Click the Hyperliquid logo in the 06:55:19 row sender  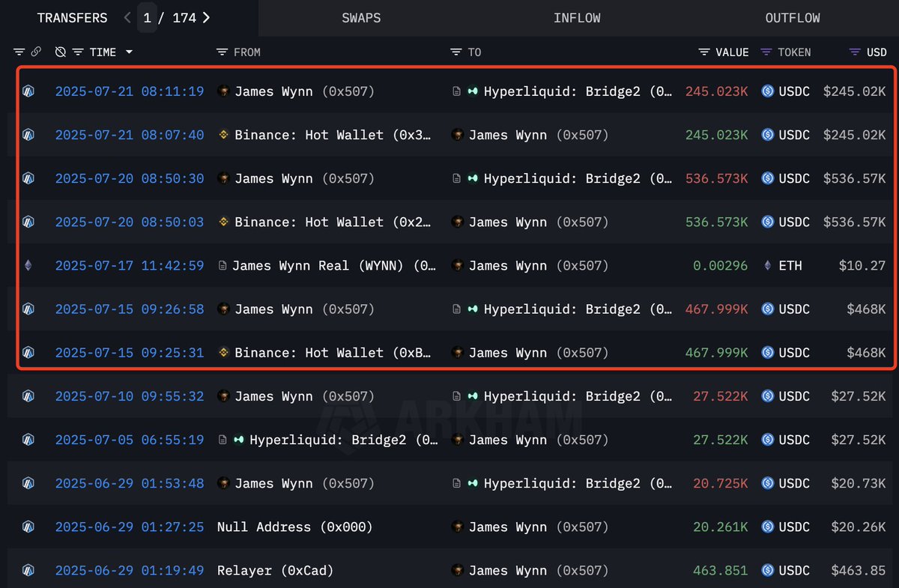point(239,440)
